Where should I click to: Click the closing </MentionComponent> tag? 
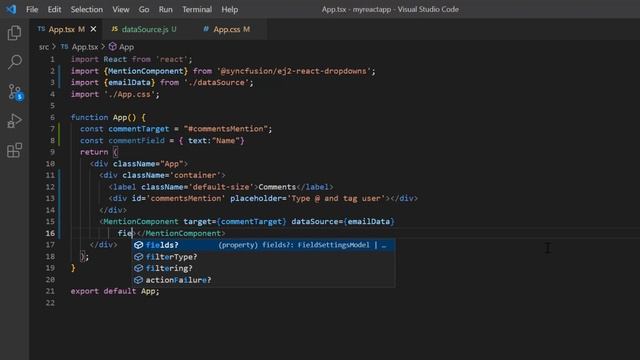click(181, 233)
